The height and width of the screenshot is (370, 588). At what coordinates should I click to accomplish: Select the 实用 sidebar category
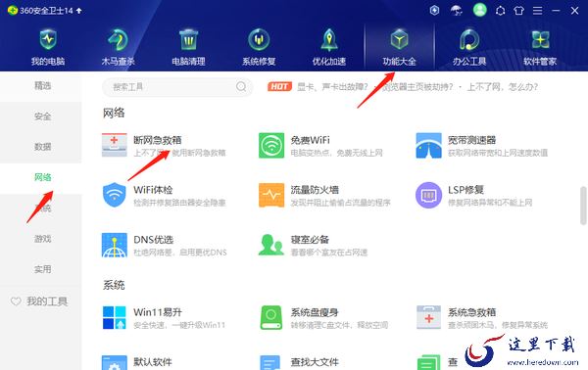[42, 269]
